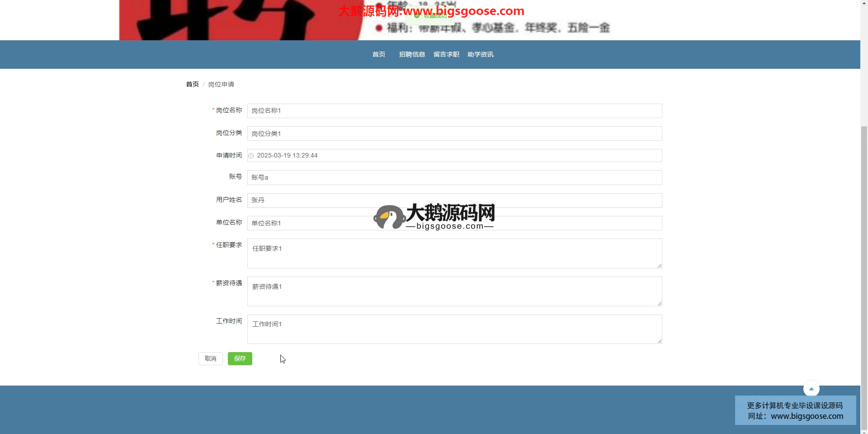Click the 岗位名称 input field

coord(454,111)
